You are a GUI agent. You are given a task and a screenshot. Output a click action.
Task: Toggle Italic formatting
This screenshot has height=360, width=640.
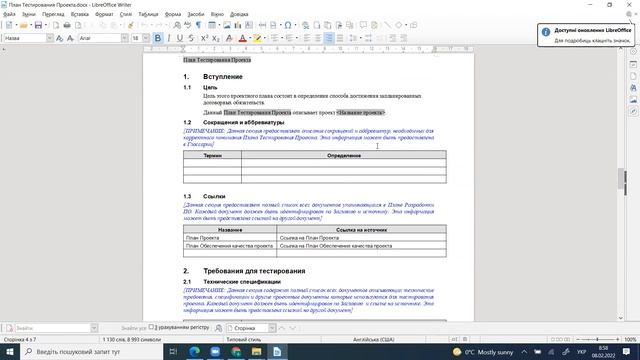[x=169, y=38]
